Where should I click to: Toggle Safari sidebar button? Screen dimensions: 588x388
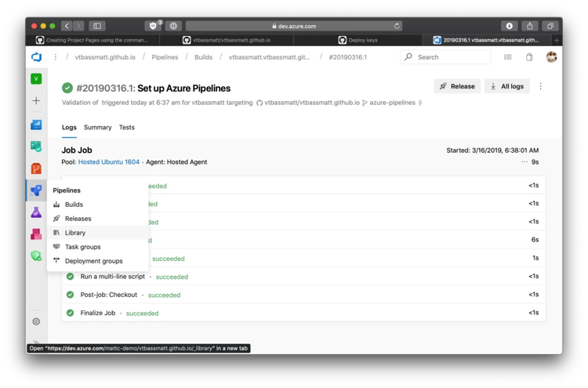coord(97,26)
